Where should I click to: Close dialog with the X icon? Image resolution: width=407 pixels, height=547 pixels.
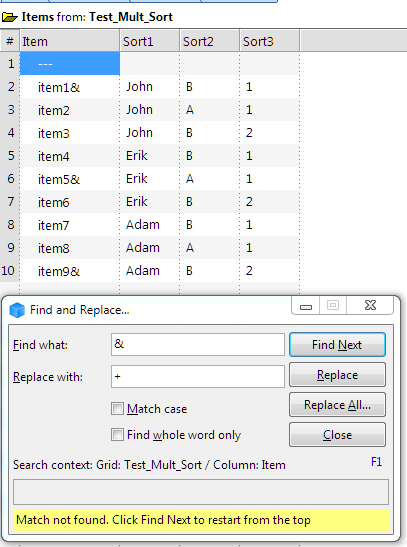[370, 306]
